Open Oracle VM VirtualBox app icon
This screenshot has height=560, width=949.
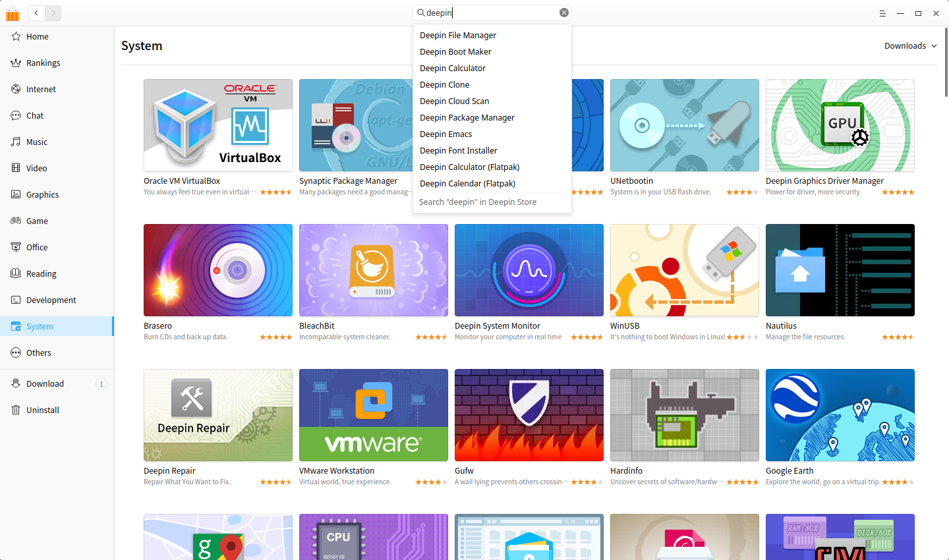tap(218, 125)
